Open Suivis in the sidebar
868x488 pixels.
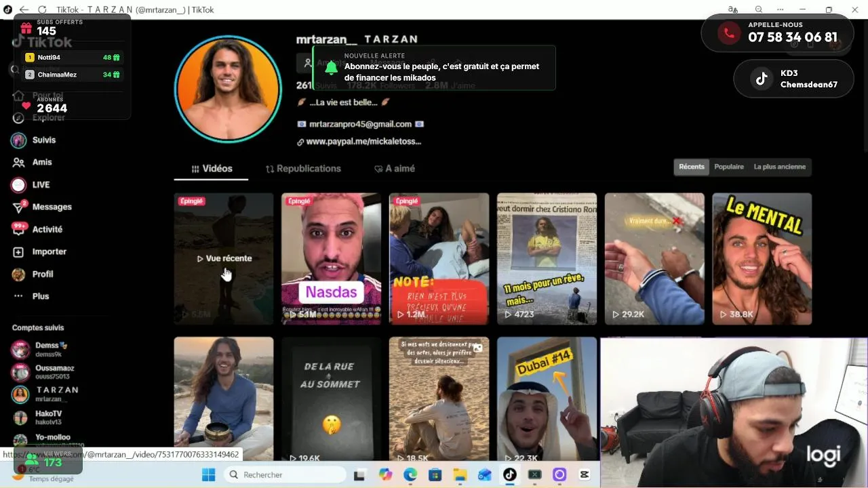pyautogui.click(x=34, y=140)
